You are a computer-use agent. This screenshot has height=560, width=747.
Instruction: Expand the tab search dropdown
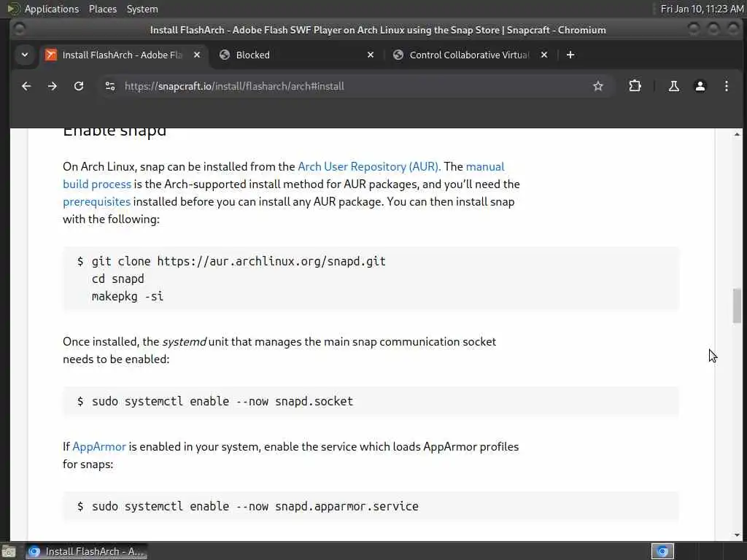25,55
